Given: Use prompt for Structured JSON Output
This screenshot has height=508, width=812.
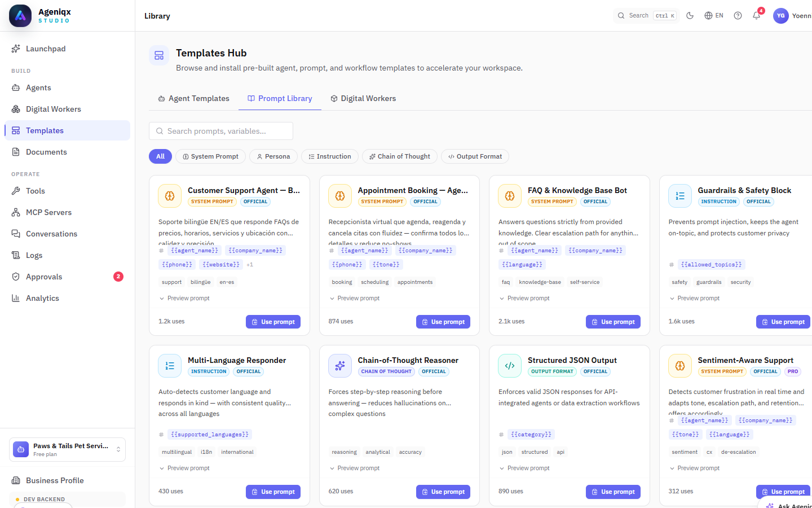Looking at the screenshot, I should pos(613,492).
